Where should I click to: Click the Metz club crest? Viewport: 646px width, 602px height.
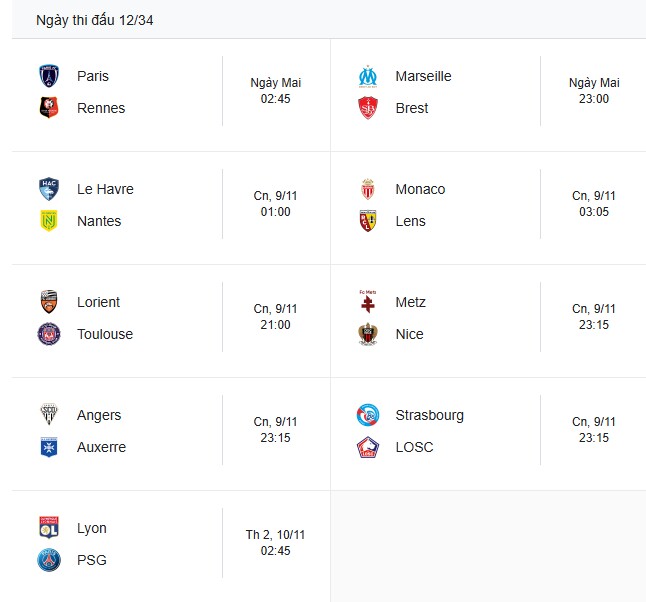click(368, 302)
